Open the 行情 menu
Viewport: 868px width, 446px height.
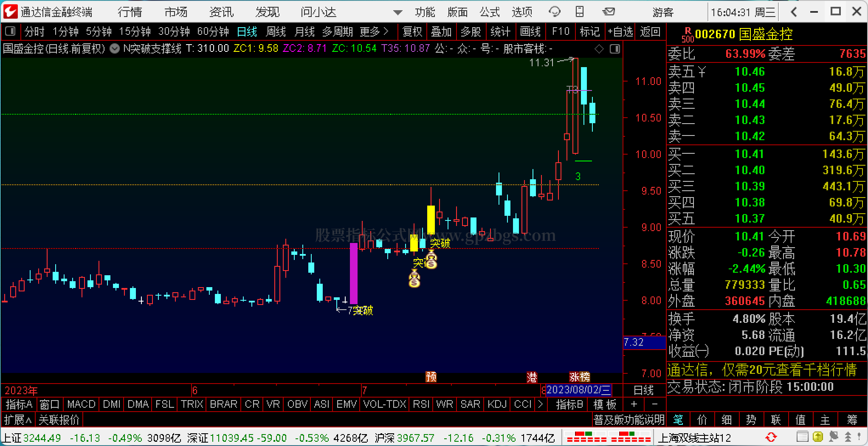130,12
